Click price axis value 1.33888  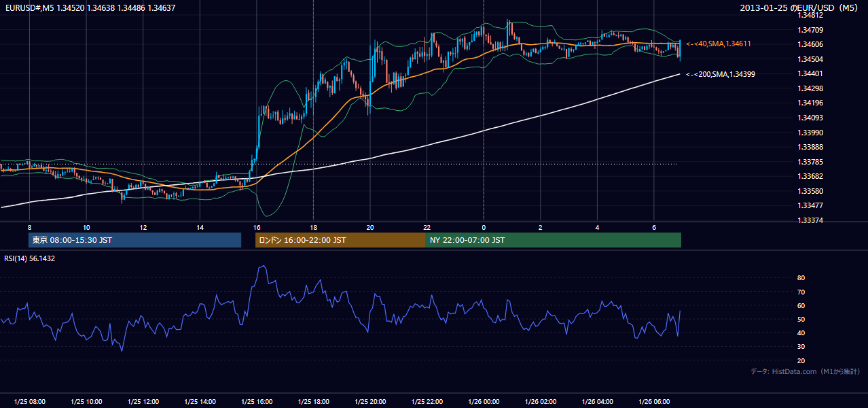pyautogui.click(x=811, y=147)
